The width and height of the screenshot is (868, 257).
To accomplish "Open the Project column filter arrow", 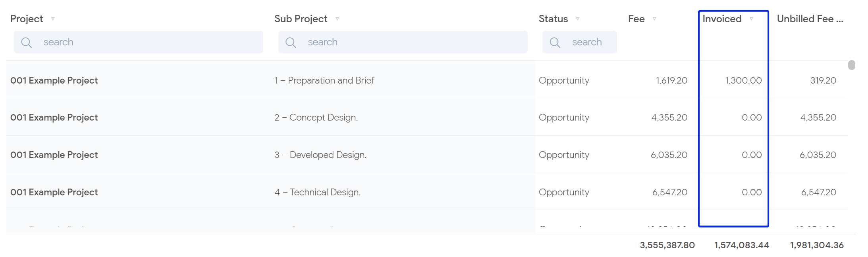I will (x=53, y=19).
